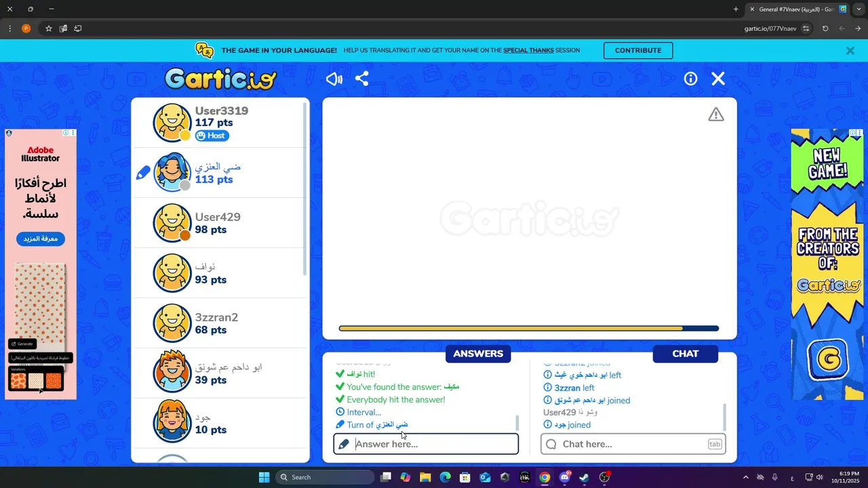This screenshot has width=868, height=488.
Task: Focus the "Chat here..." input field
Action: 633,444
